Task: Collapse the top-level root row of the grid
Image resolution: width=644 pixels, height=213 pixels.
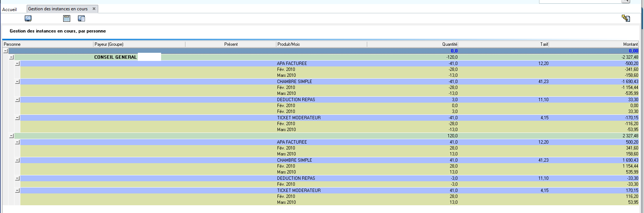Action: pyautogui.click(x=6, y=51)
